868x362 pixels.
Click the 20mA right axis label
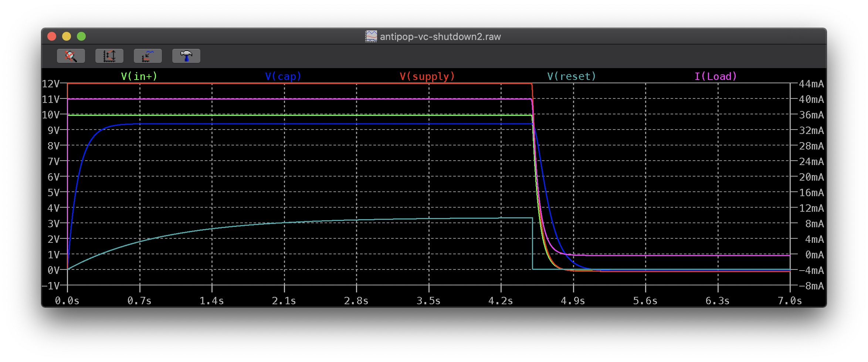coord(811,177)
